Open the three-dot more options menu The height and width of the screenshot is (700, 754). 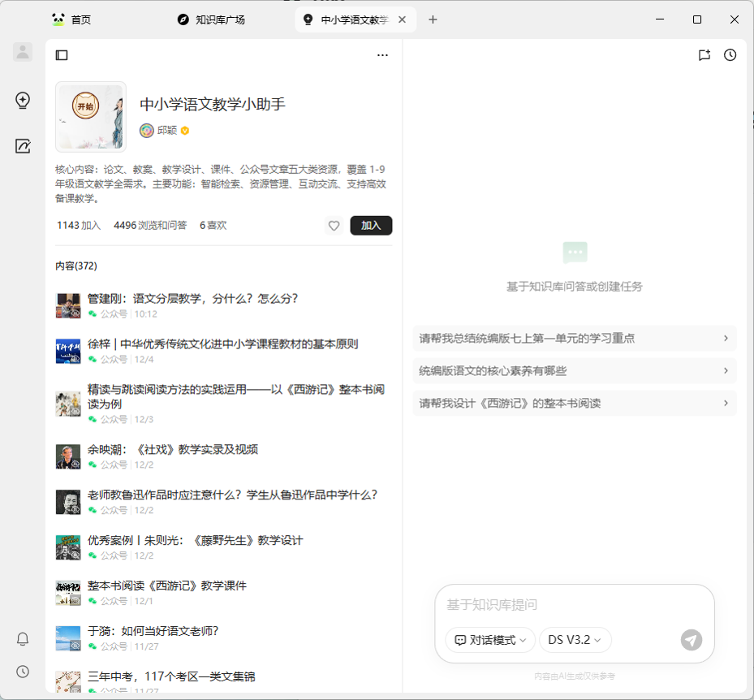382,55
